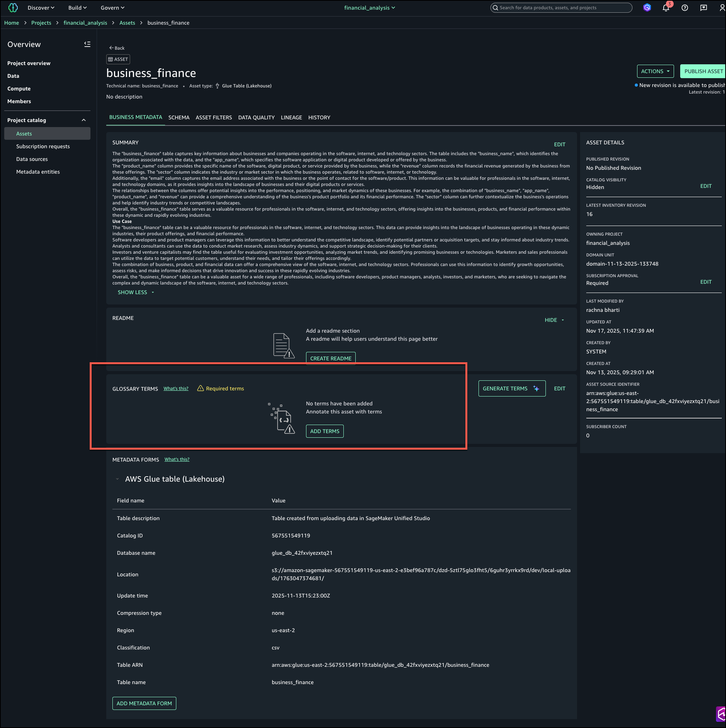Open Metadata entities in sidebar

point(38,172)
